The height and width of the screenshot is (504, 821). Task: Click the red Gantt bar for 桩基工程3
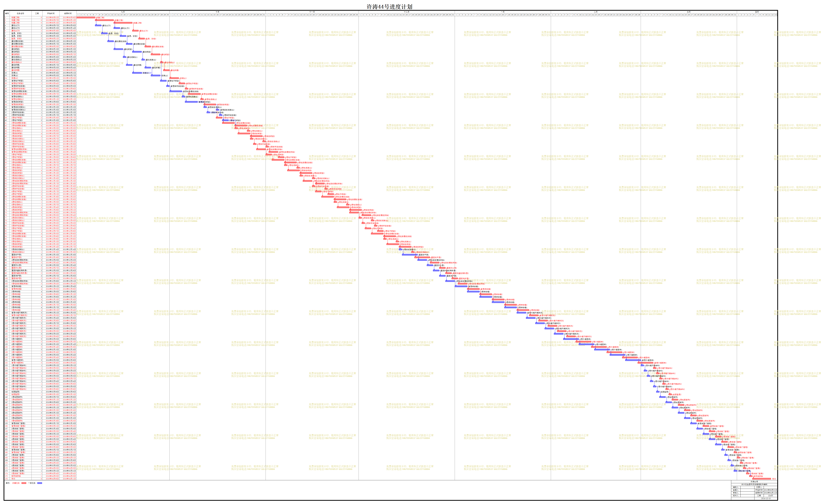[123, 23]
